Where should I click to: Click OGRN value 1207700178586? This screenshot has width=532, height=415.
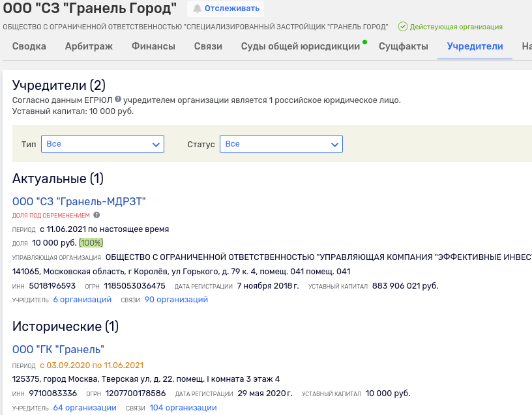[x=136, y=394]
